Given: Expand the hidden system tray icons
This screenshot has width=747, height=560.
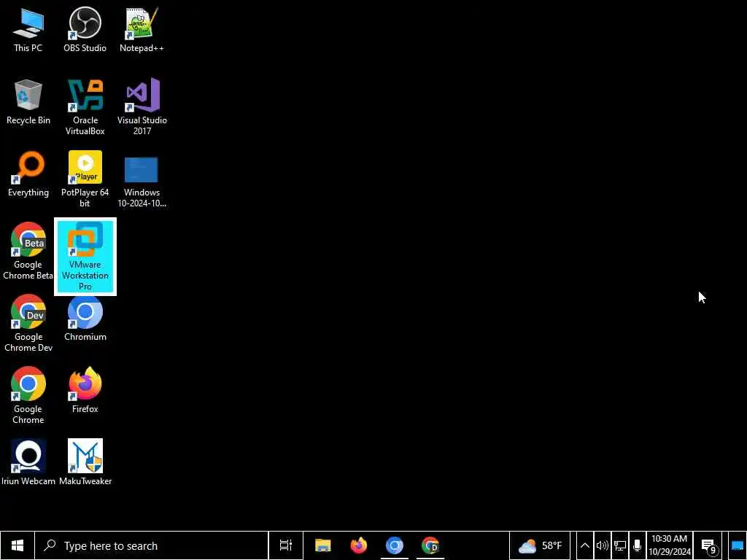Looking at the screenshot, I should (584, 545).
